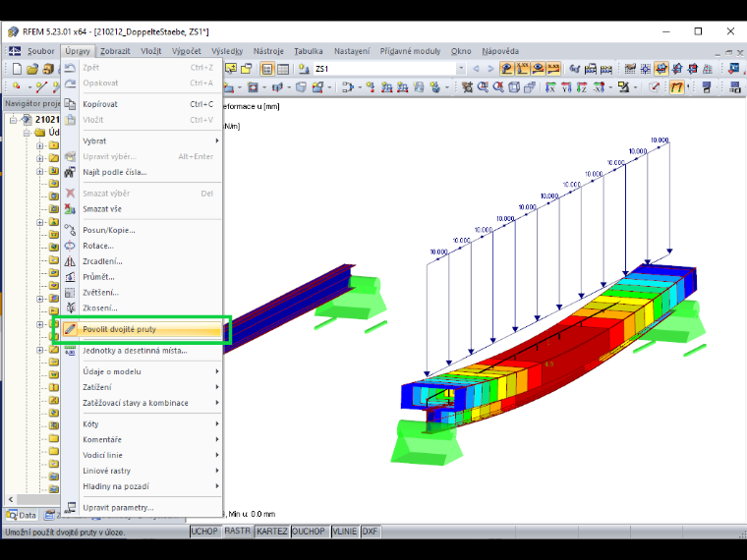Click the RFEM application logo icon in menu bar
The height and width of the screenshot is (560, 747).
15,51
